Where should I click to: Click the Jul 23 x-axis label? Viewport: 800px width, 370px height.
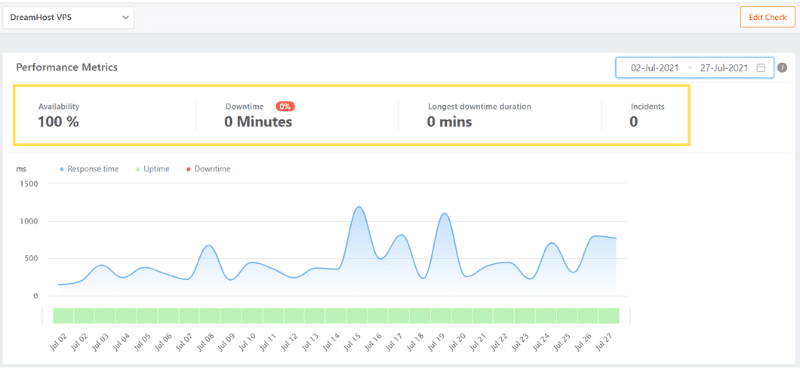click(520, 342)
